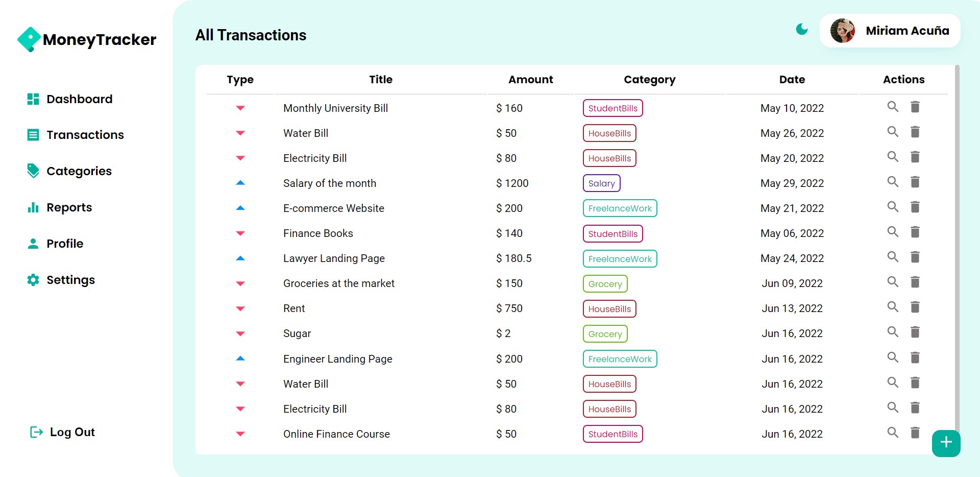
Task: View details of E-commerce Website transaction
Action: (892, 207)
